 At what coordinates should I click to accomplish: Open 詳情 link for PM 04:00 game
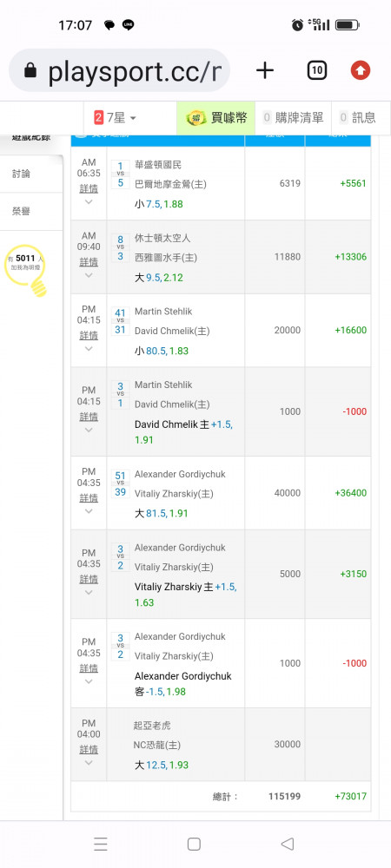click(x=89, y=750)
